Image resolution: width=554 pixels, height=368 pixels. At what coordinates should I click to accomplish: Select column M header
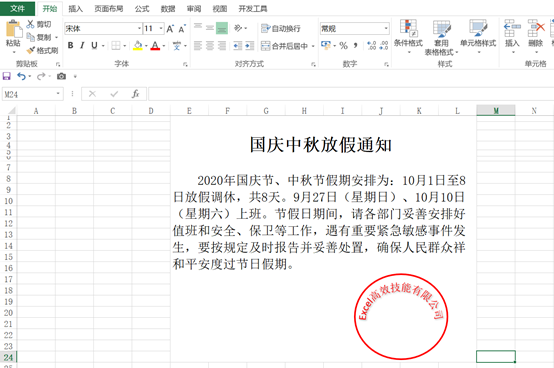click(x=496, y=111)
